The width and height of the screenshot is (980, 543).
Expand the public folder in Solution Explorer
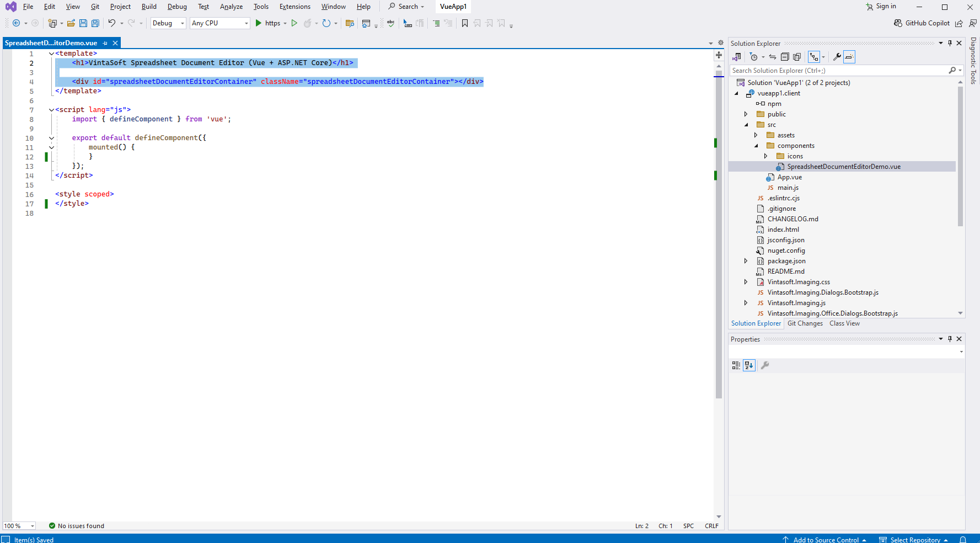click(x=746, y=114)
